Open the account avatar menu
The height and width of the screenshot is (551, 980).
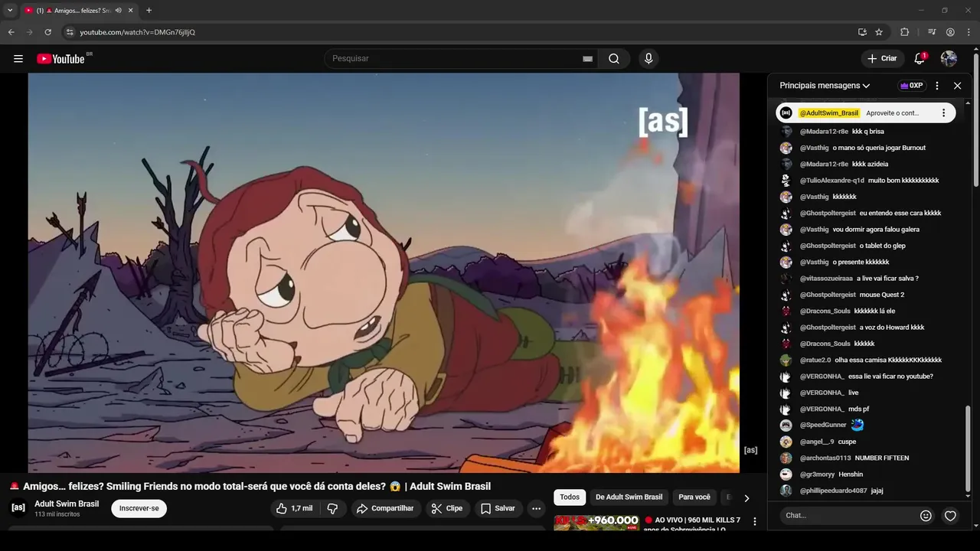949,59
